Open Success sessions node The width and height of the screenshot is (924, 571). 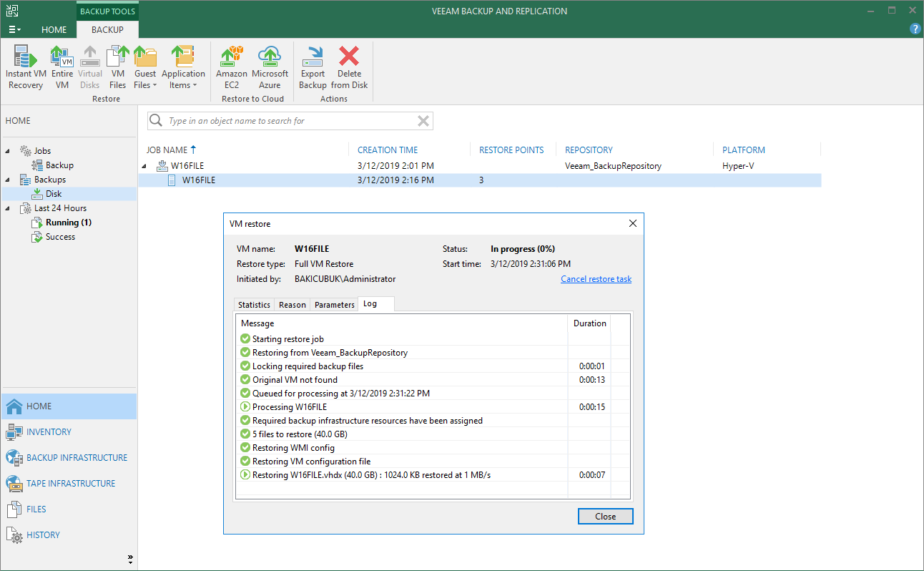(x=54, y=237)
